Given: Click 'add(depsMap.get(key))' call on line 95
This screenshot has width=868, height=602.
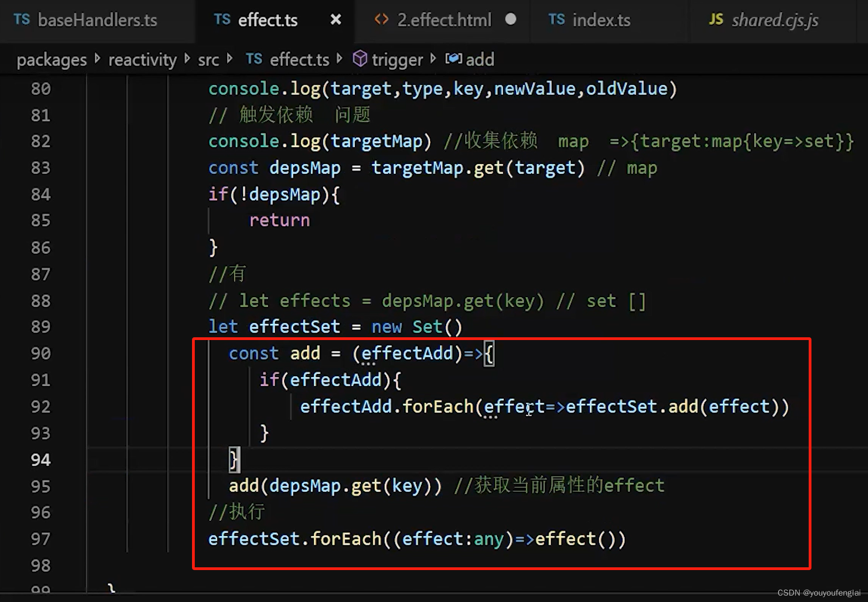Looking at the screenshot, I should pyautogui.click(x=335, y=486).
